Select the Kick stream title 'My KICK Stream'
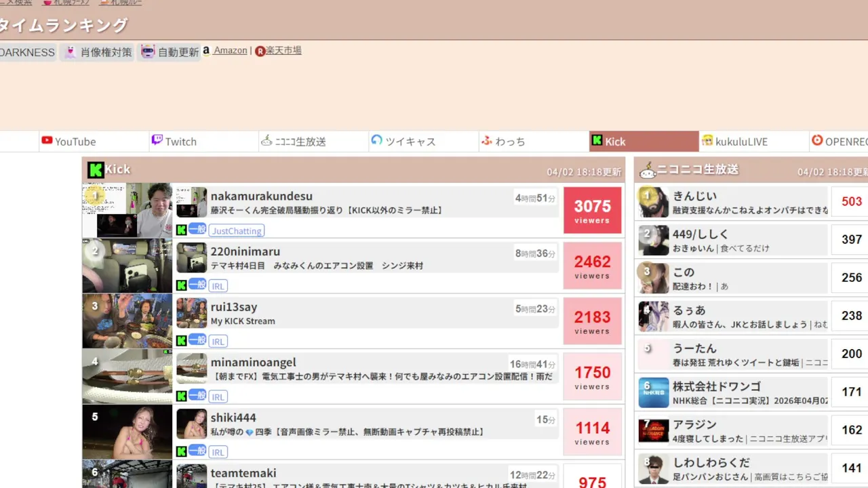Viewport: 868px width, 488px height. tap(243, 321)
